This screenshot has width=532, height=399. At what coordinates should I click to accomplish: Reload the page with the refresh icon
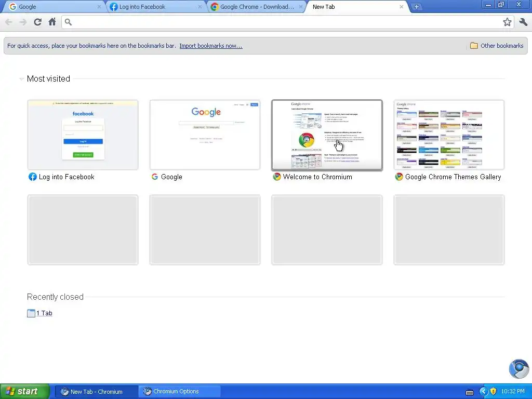(x=37, y=22)
